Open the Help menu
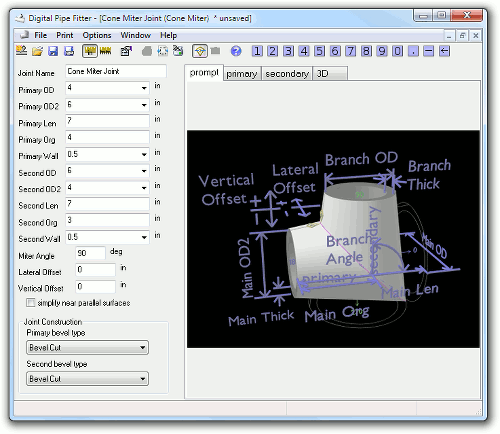Image resolution: width=500 pixels, height=434 pixels. [168, 35]
